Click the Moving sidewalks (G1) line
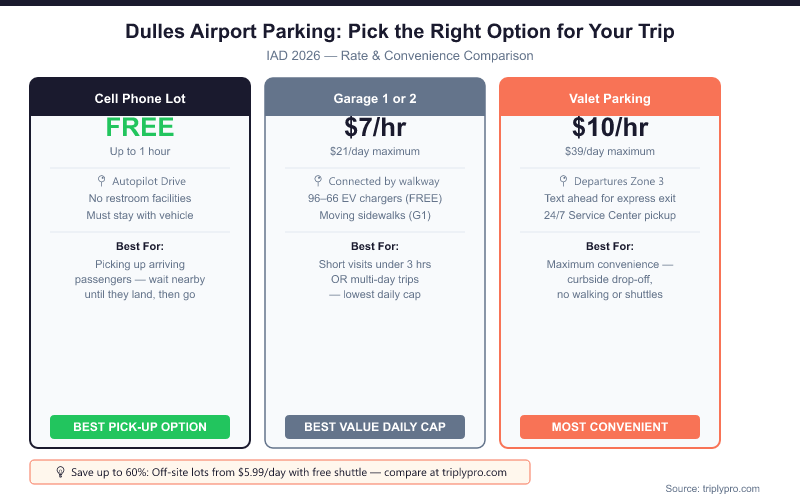The width and height of the screenshot is (800, 500). (375, 215)
